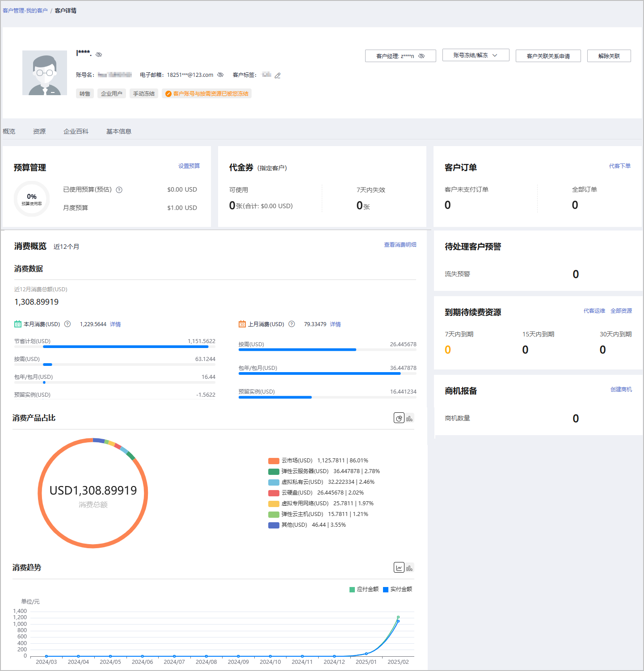The height and width of the screenshot is (671, 644).
Task: Reveal the masked customer name via eye icon
Action: coord(99,55)
